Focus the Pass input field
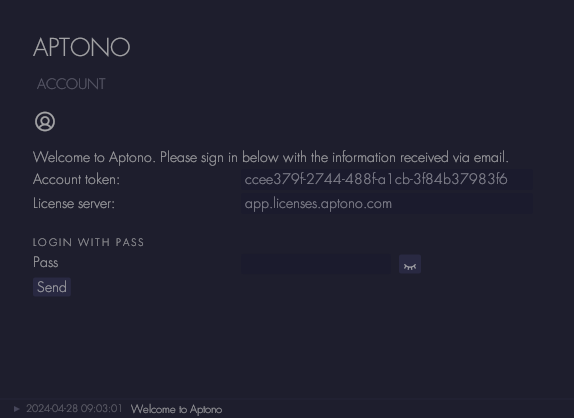 [x=316, y=264]
